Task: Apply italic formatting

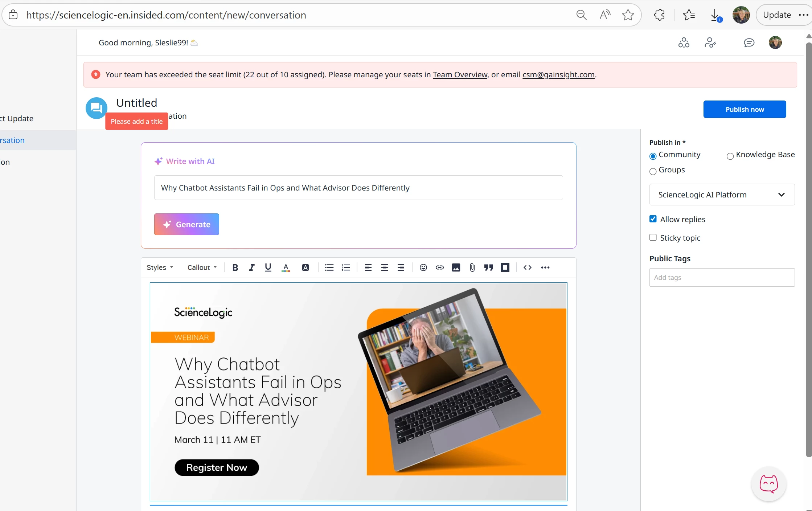Action: (x=251, y=267)
